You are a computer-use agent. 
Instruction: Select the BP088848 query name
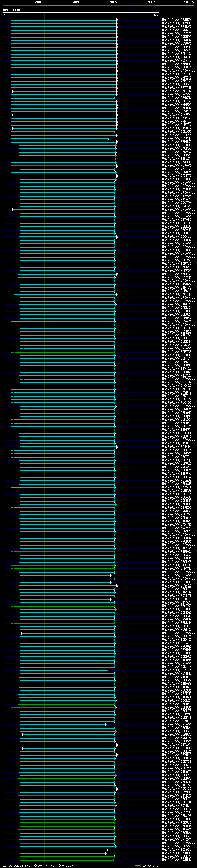coord(11,10)
